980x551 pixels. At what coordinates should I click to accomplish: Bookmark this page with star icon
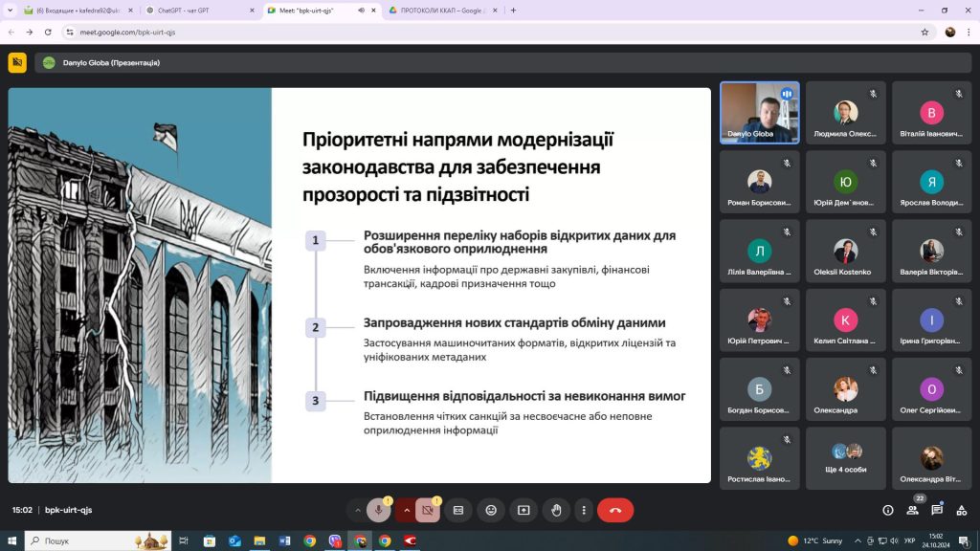(x=924, y=32)
